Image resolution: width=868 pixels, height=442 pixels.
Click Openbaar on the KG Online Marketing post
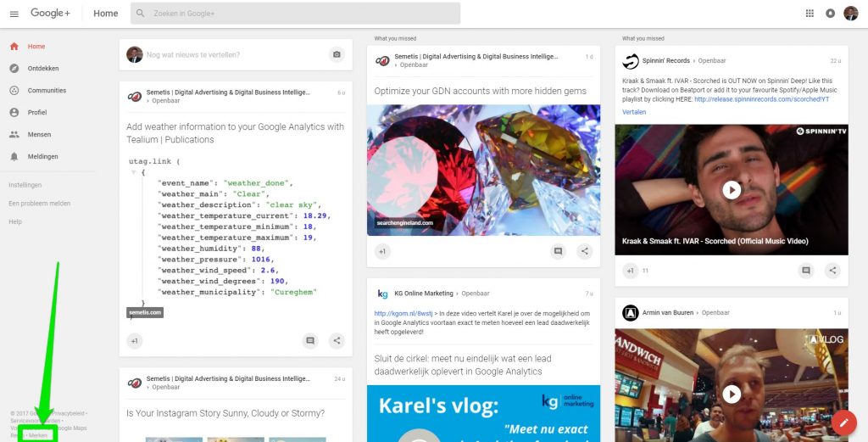pyautogui.click(x=476, y=293)
